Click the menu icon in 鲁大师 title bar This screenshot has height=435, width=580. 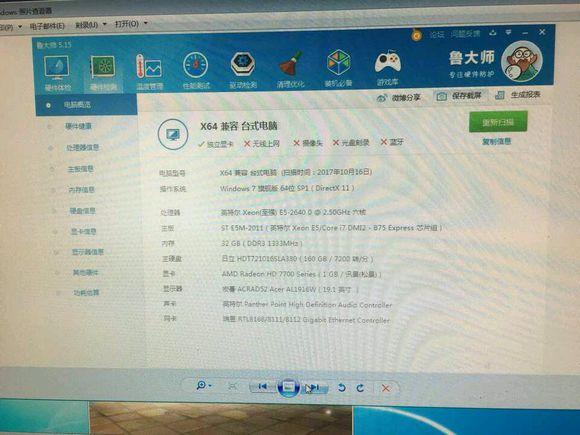click(509, 33)
